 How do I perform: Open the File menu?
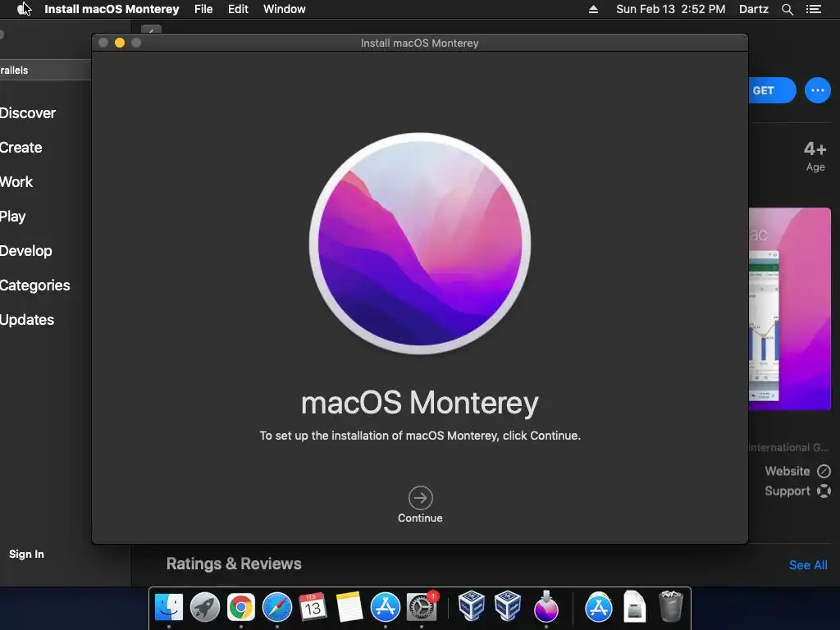click(x=203, y=9)
